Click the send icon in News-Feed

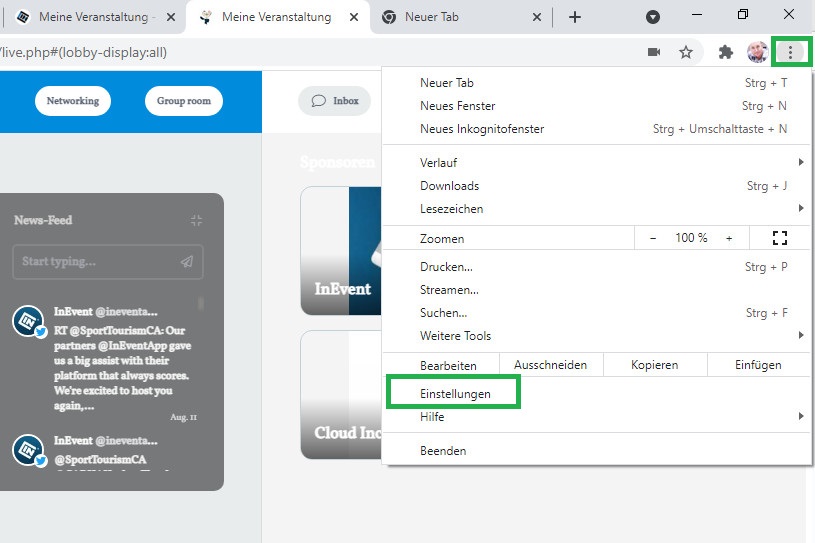pos(187,262)
